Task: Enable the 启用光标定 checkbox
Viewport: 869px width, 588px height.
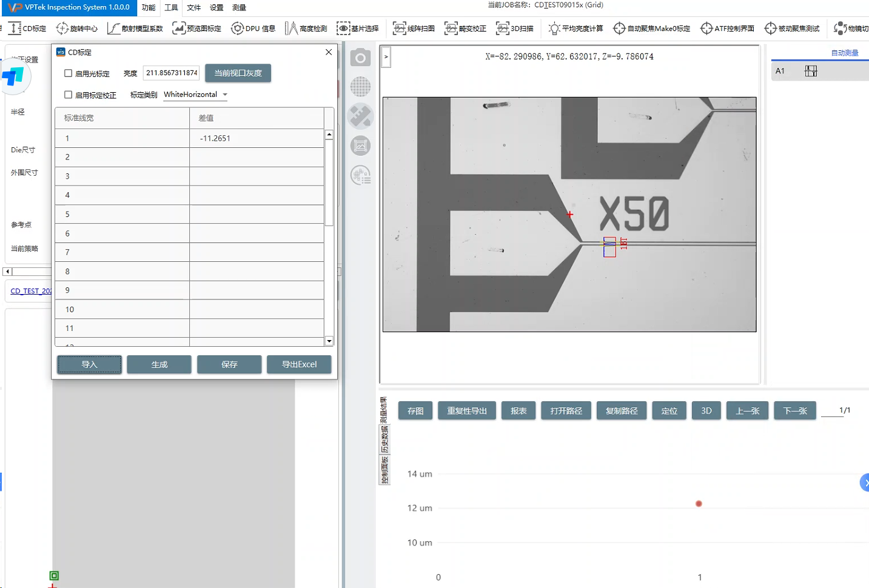Action: [69, 73]
